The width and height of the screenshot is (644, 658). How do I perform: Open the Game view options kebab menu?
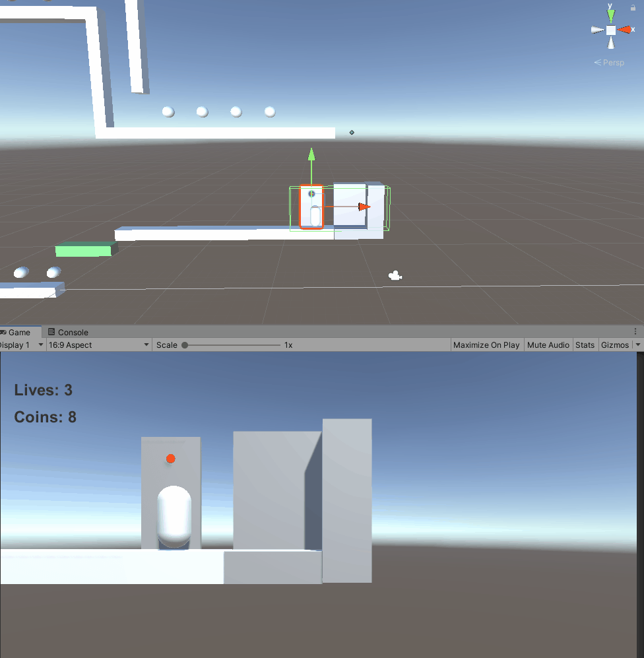[x=635, y=331]
